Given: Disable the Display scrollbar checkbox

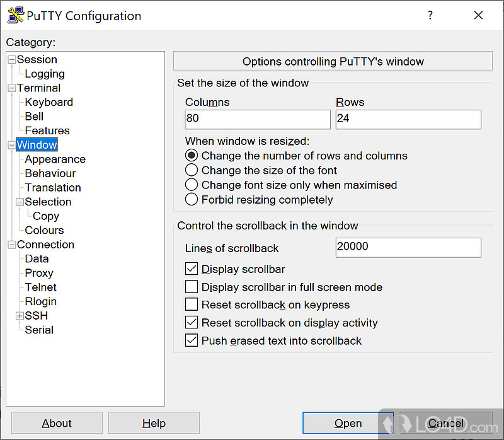Looking at the screenshot, I should pos(192,269).
